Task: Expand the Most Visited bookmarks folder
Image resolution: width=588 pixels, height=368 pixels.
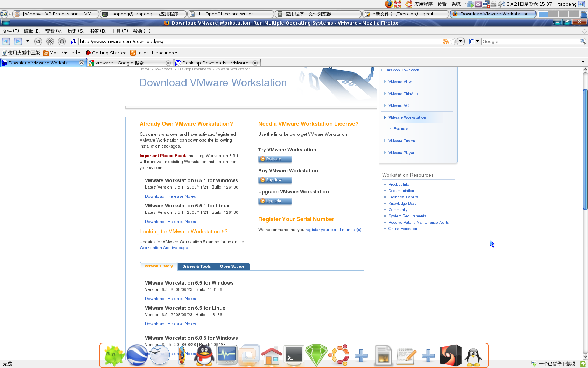Action: 62,53
